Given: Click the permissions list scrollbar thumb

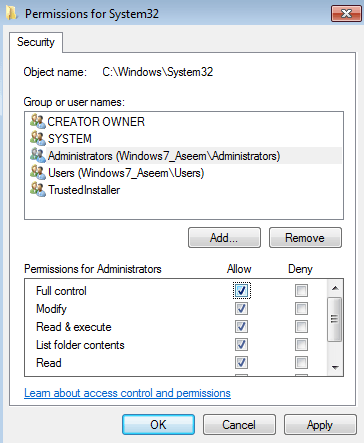Looking at the screenshot, I should click(x=335, y=319).
